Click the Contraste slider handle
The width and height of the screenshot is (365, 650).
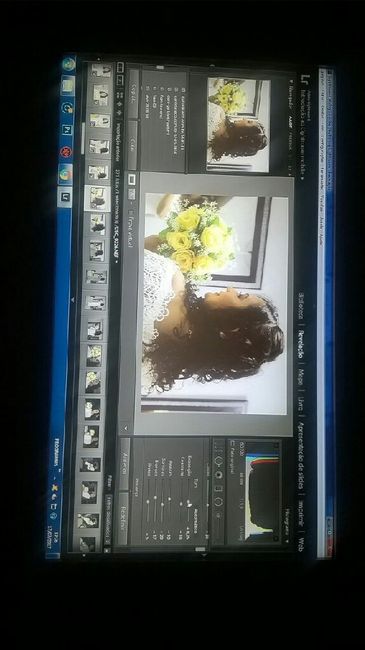pos(181,504)
